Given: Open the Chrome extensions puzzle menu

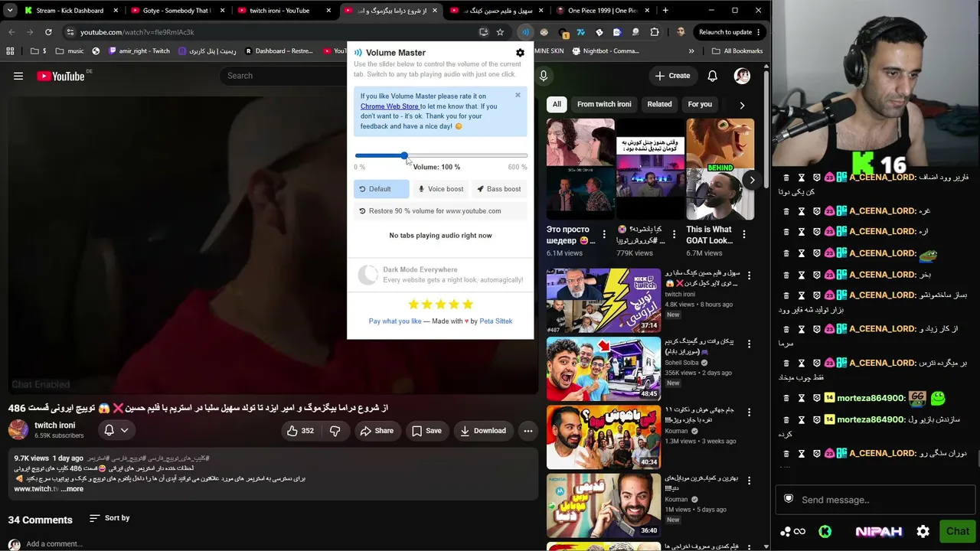Looking at the screenshot, I should [x=655, y=32].
